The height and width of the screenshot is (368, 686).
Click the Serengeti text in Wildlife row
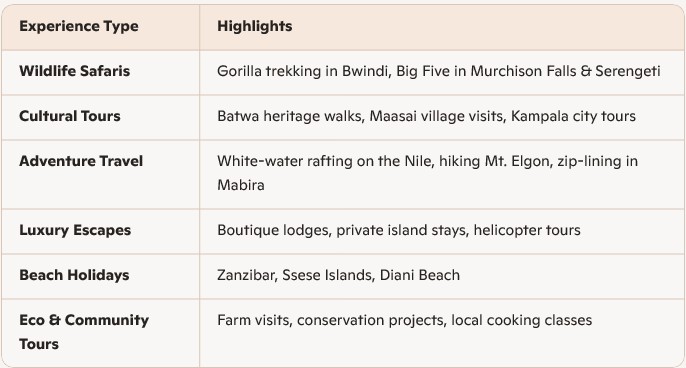(x=628, y=71)
